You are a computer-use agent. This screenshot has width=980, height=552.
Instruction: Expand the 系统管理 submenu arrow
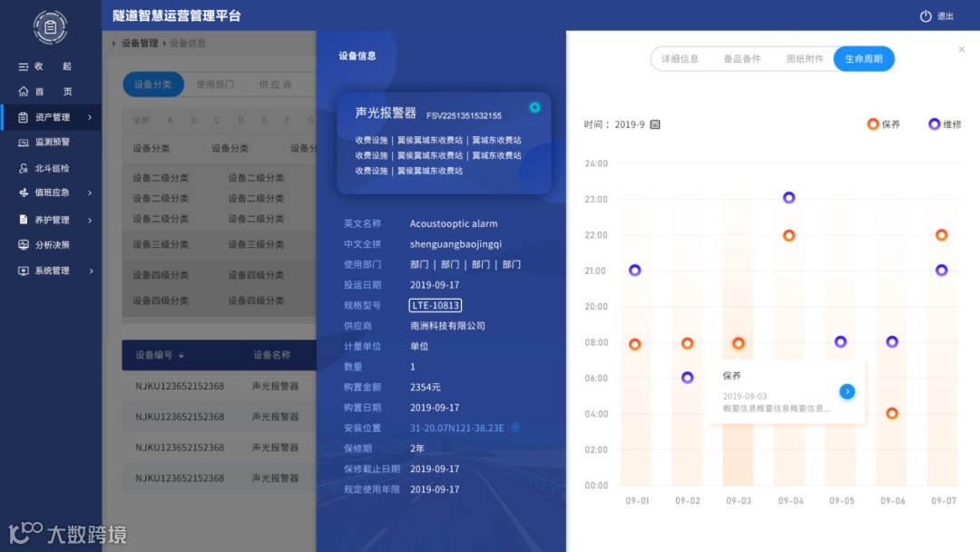[91, 271]
